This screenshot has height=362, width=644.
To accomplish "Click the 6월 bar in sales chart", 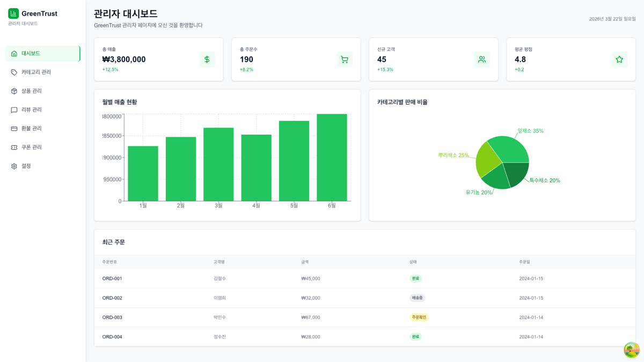I will (x=332, y=158).
